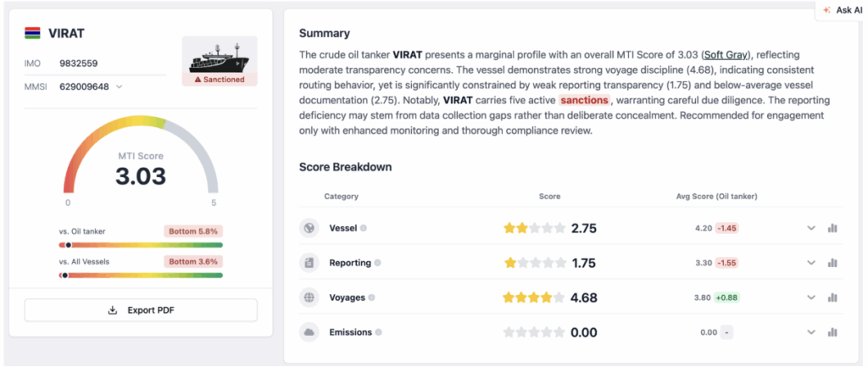Expand the Vessel score row chevron

pos(811,228)
